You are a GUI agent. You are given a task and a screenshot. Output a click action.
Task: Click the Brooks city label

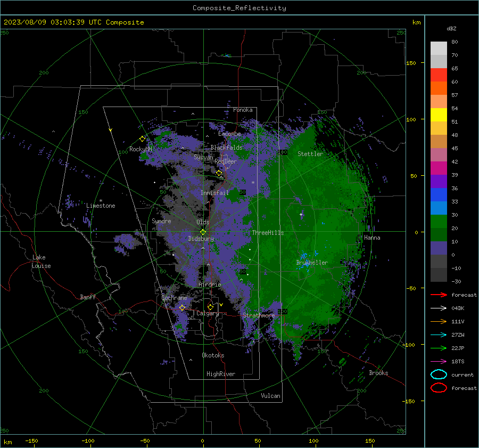point(378,373)
